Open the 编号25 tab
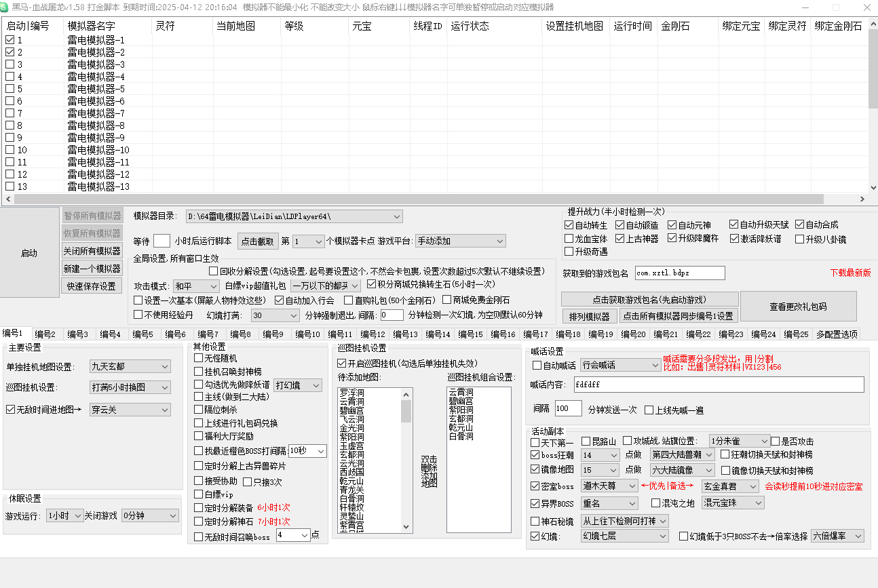This screenshot has width=878, height=588. 795,334
